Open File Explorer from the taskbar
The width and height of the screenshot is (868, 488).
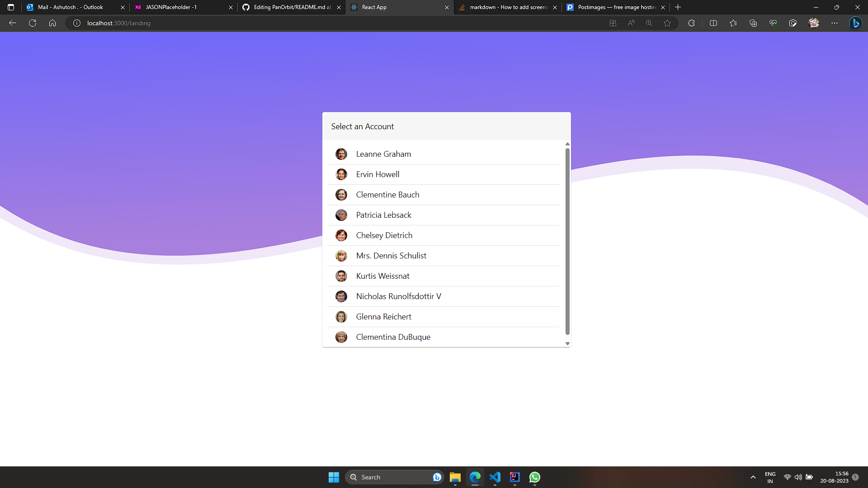point(455,477)
